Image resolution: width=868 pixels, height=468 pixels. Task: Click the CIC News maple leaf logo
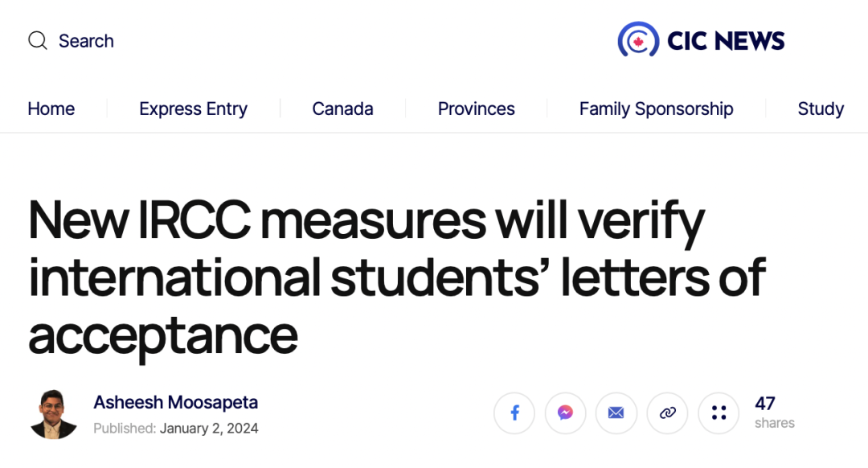[638, 39]
